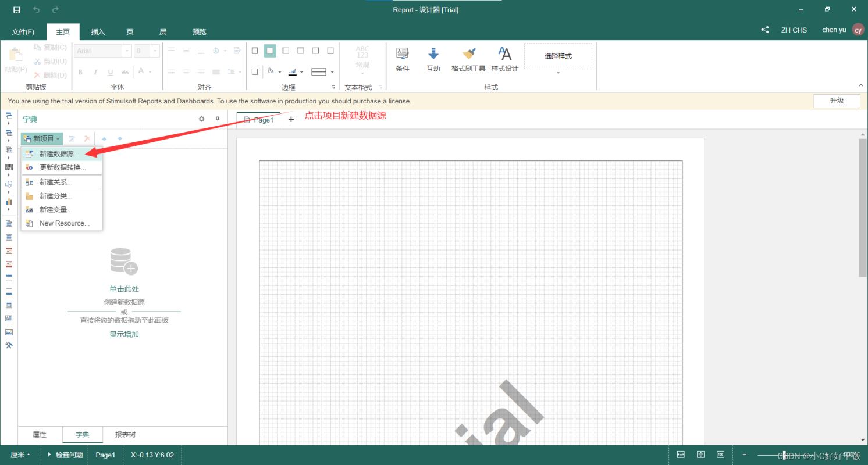Click the 100% zoom icon in status bar
Screen dimensions: 868x465
coord(721,455)
